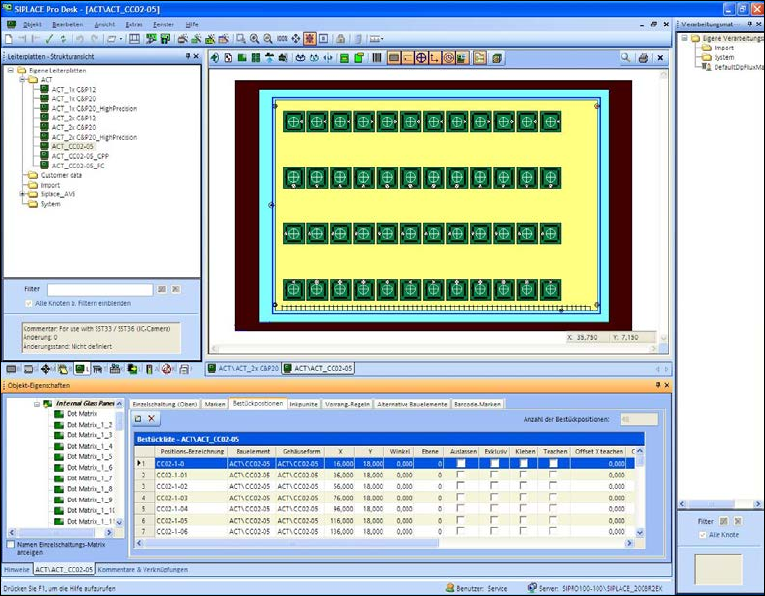Select Dot Matrix_1_5 item
Viewport: 765px width, 596px height.
(x=90, y=457)
